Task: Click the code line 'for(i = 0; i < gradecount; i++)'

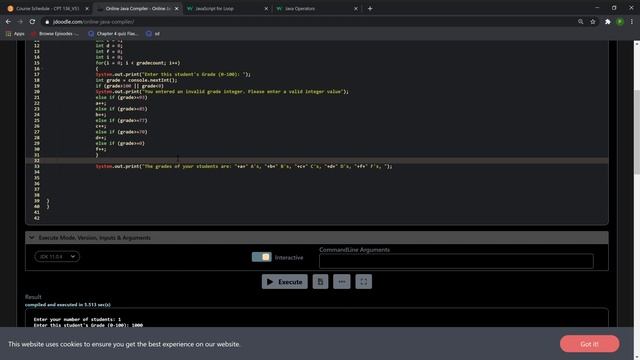Action: [x=138, y=63]
